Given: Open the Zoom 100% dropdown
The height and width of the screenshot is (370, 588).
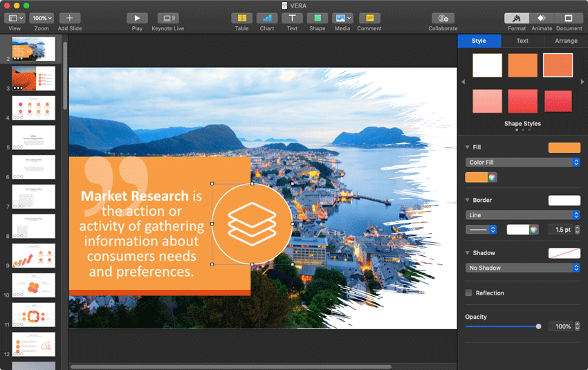Looking at the screenshot, I should click(42, 18).
